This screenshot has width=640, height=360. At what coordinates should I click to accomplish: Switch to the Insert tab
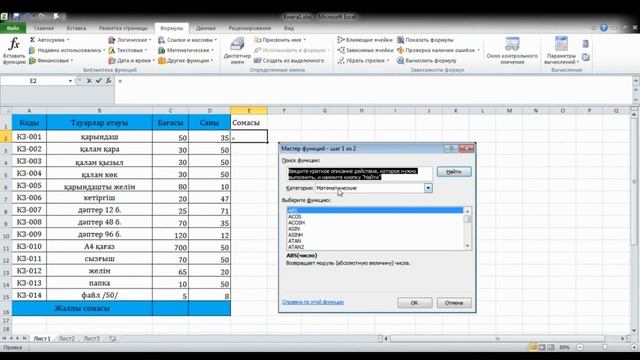click(76, 28)
